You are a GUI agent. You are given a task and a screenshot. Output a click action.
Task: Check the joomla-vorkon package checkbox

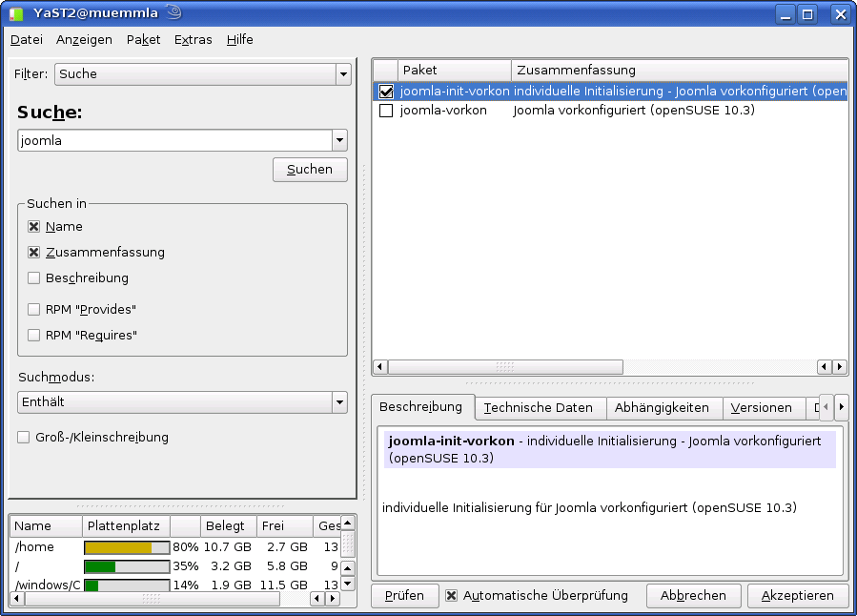point(386,111)
